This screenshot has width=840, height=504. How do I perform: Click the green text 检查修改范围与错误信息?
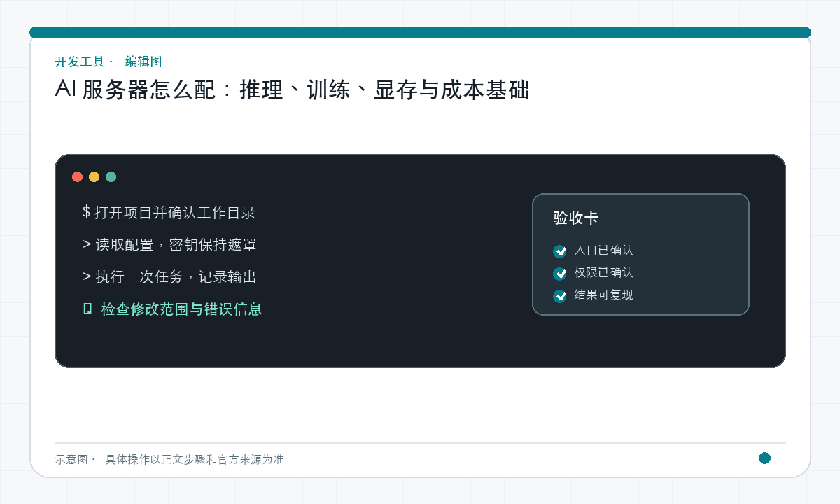(182, 309)
